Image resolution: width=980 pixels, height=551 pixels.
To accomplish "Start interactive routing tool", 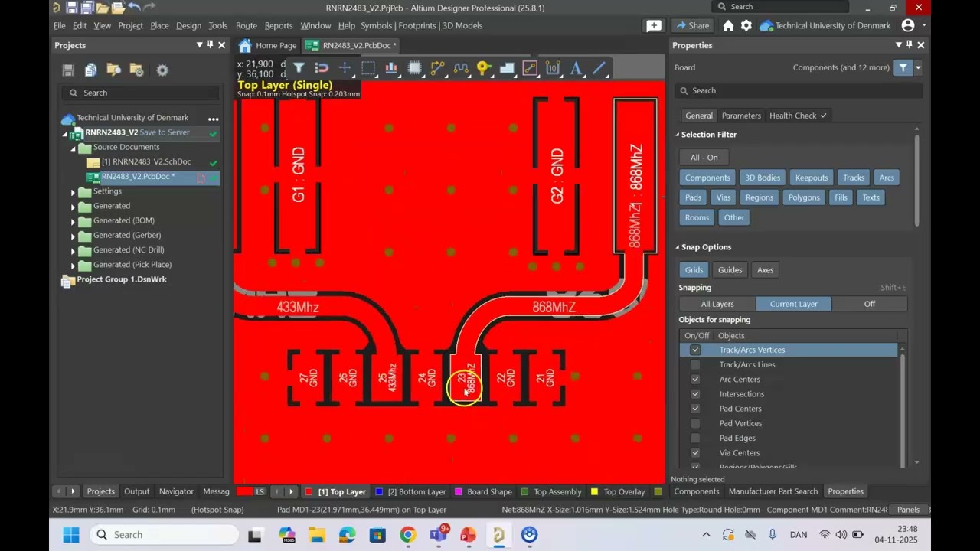I will 437,68.
